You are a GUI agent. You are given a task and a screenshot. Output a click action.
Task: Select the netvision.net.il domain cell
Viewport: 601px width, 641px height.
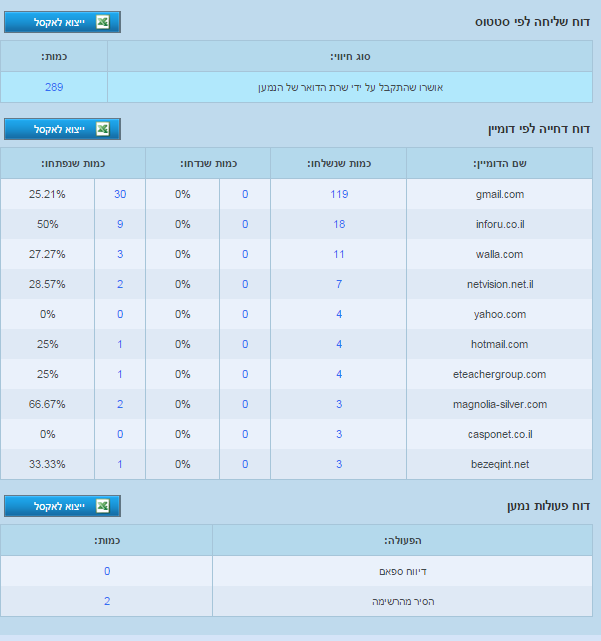499,284
